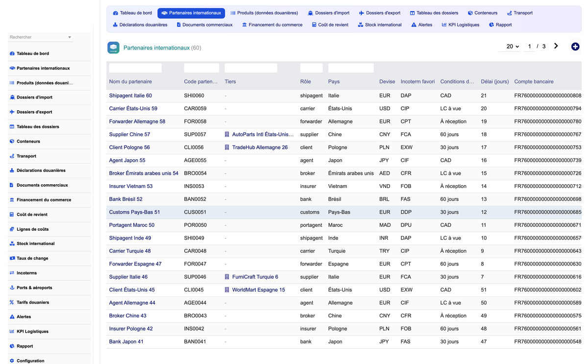
Task: Click the Financement du commerce bank icon in sidebar
Action: [x=12, y=200]
